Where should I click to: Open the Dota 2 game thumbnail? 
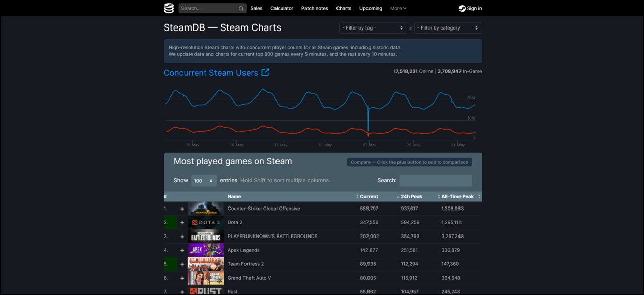[x=205, y=222]
